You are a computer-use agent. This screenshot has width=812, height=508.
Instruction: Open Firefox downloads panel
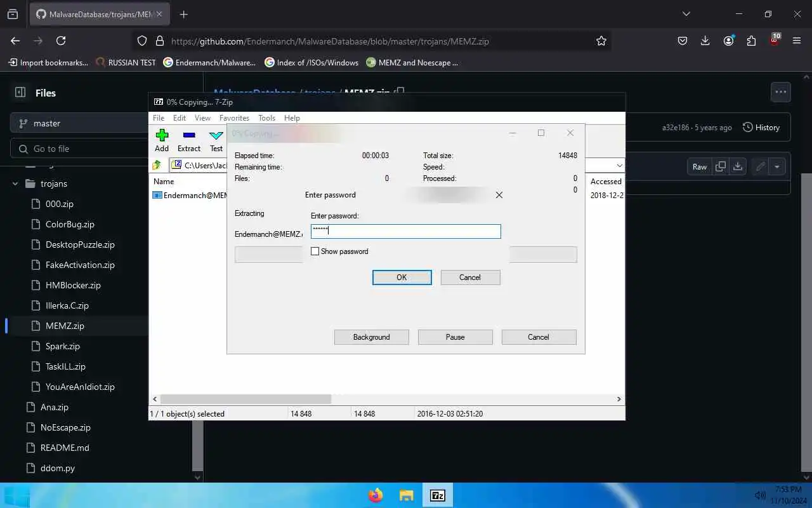click(x=705, y=41)
